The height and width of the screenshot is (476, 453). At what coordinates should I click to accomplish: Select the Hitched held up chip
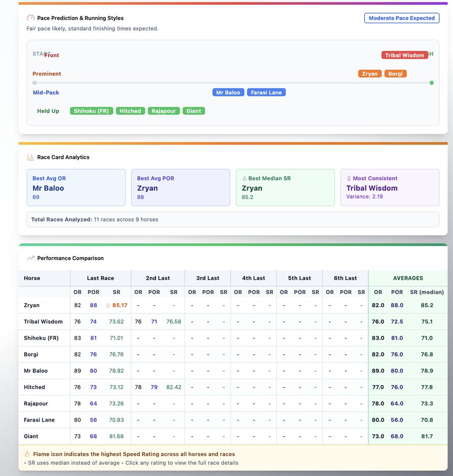coord(130,111)
